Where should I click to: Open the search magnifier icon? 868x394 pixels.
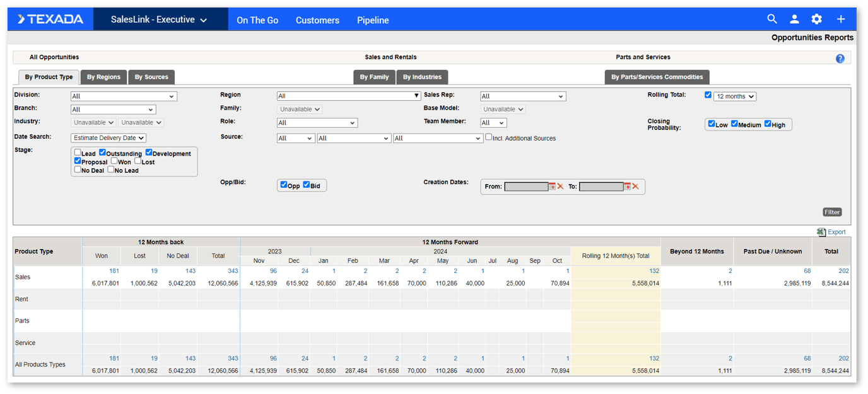click(x=772, y=19)
